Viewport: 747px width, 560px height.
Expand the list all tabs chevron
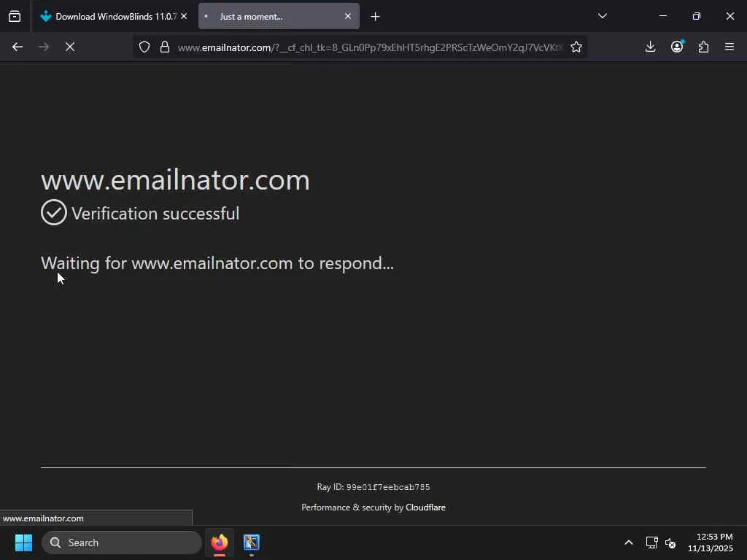602,16
